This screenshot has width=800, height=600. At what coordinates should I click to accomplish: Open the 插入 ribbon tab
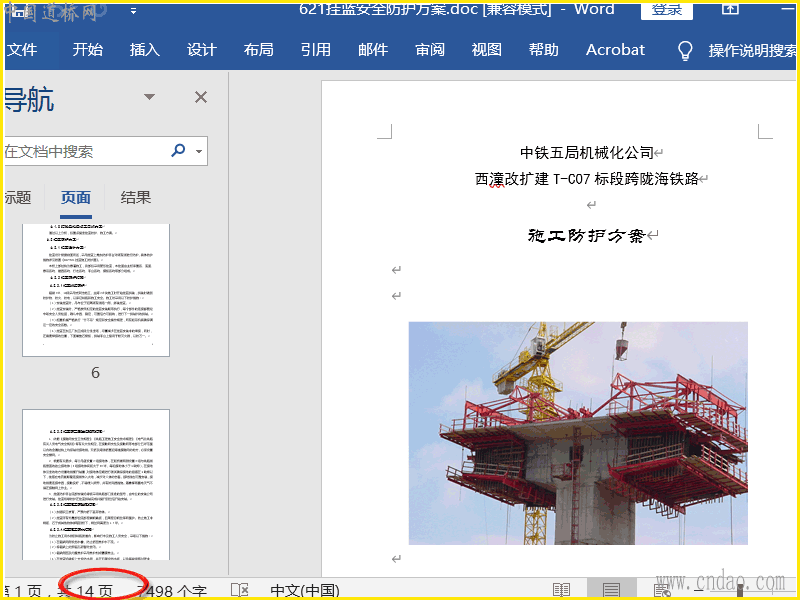(144, 50)
